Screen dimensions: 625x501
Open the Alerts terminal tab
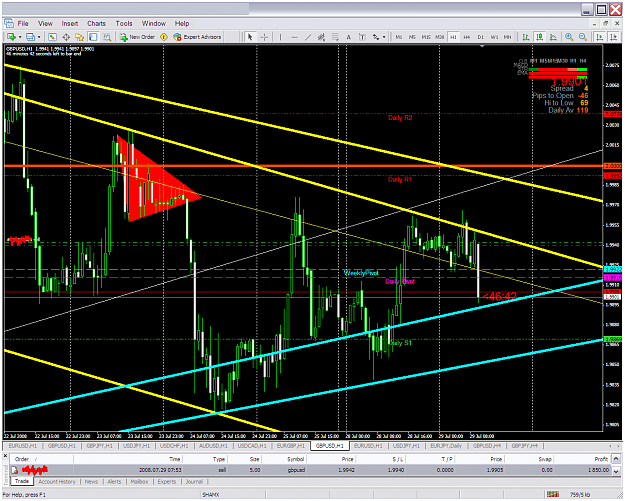pyautogui.click(x=114, y=481)
